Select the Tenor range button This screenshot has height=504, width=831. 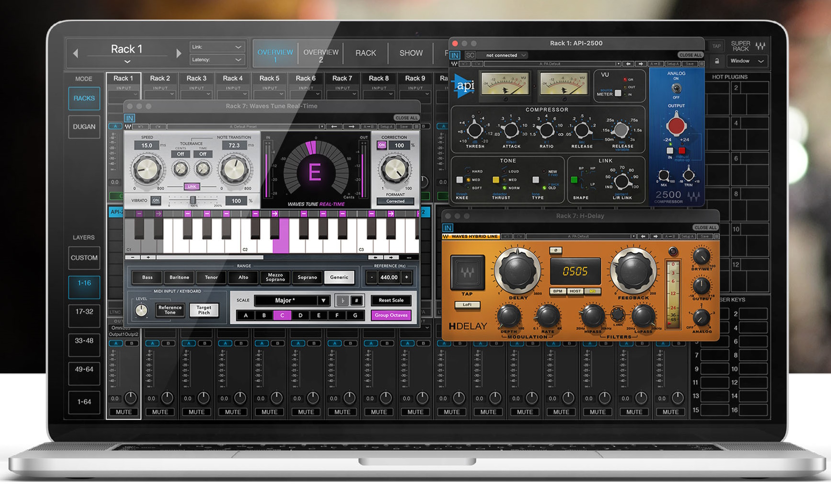(211, 277)
